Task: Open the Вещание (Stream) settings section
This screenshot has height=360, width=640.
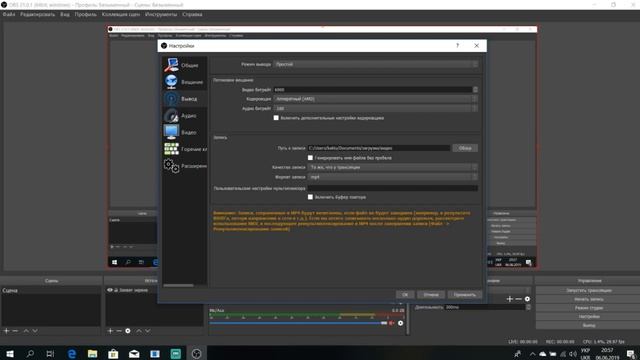Action: 184,82
